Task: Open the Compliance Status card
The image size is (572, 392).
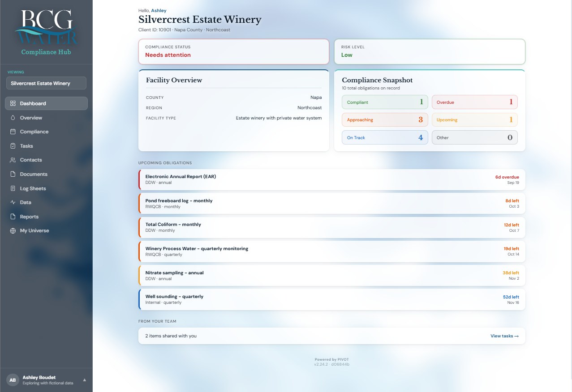Action: [x=234, y=51]
